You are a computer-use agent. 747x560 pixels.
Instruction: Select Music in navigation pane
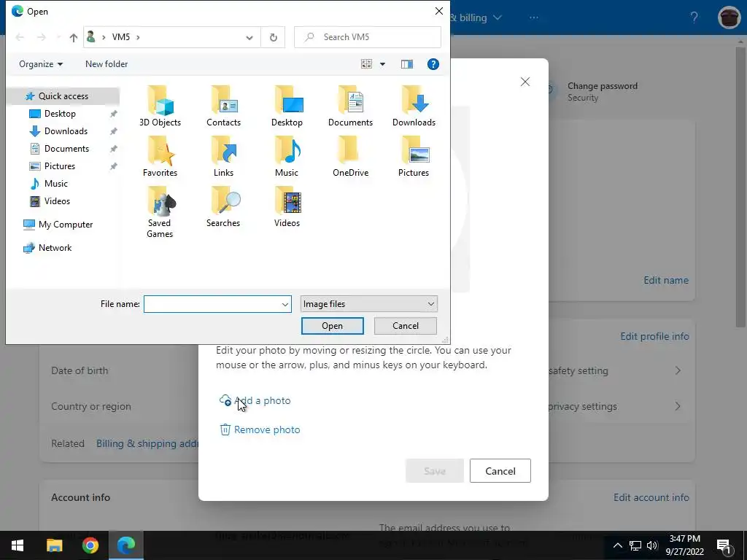pos(55,184)
